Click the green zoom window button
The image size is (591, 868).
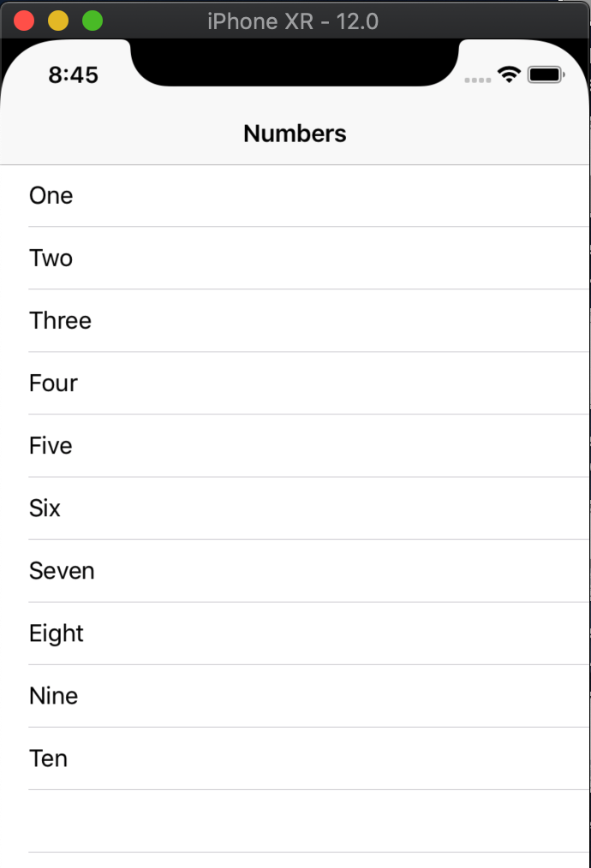click(x=93, y=21)
